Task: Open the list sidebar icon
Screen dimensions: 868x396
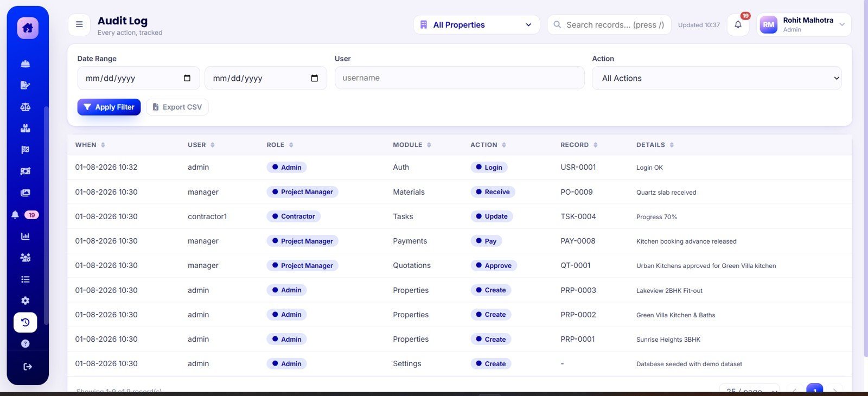Action: point(25,279)
